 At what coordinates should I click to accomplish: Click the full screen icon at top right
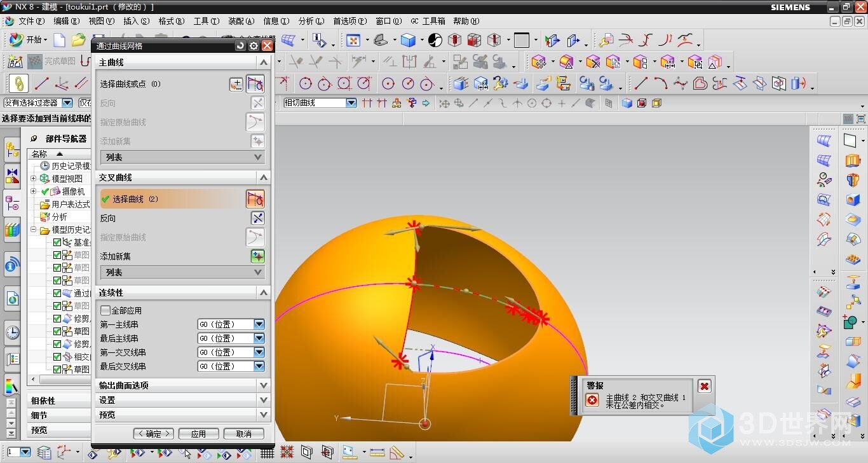(861, 119)
